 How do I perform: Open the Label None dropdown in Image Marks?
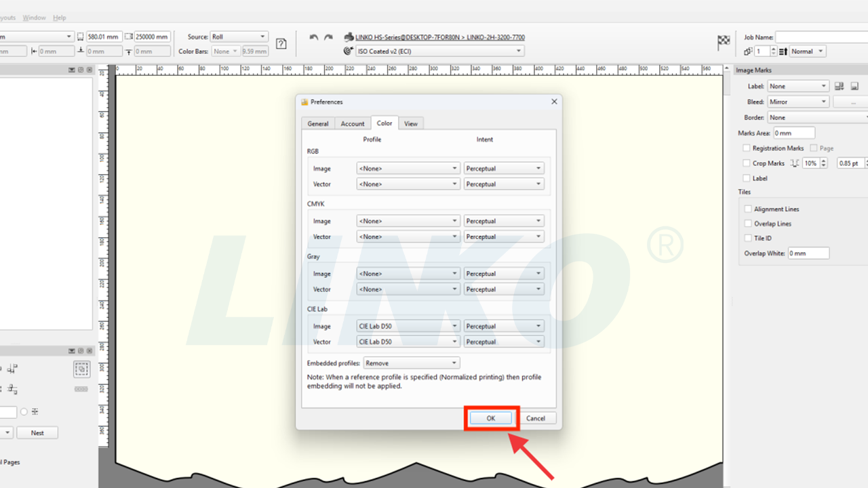[x=798, y=86]
